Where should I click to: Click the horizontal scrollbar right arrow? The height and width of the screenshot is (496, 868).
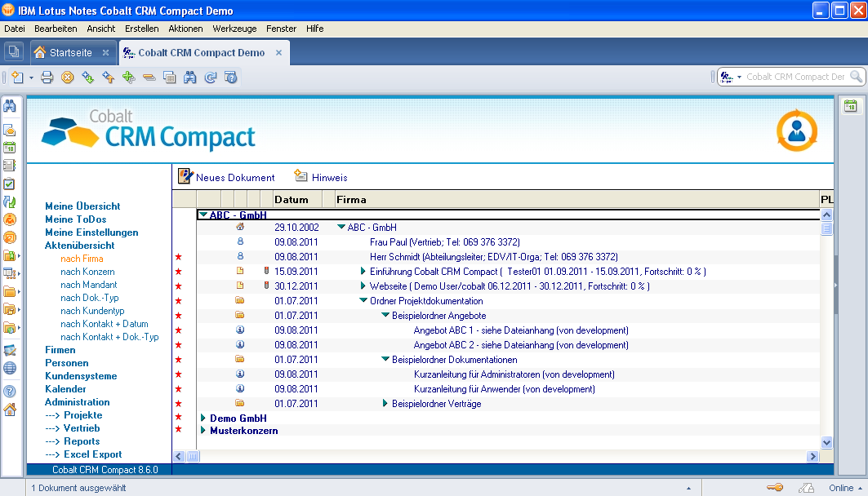pos(812,456)
